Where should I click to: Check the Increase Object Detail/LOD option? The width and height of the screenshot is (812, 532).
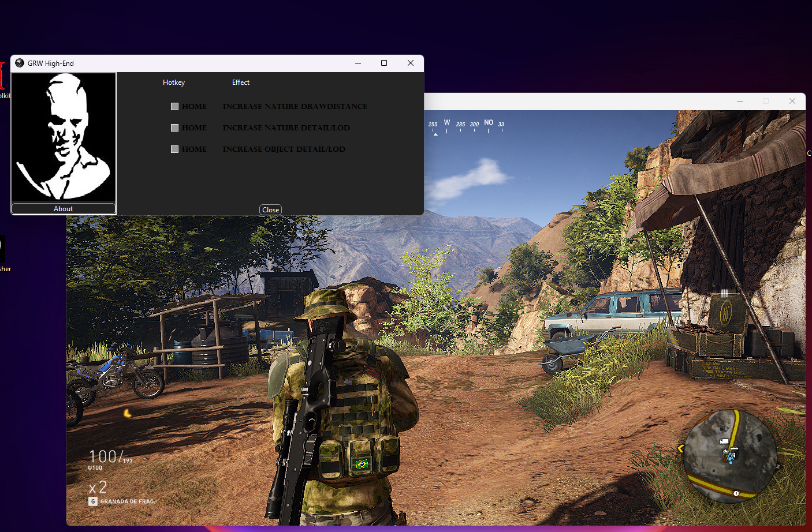(x=174, y=149)
